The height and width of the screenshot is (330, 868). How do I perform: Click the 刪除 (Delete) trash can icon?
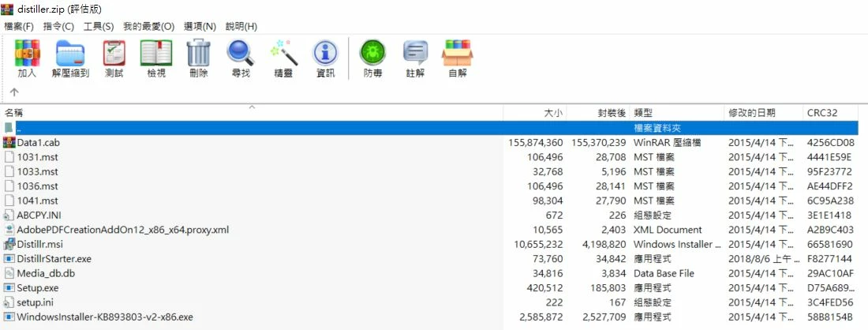click(198, 53)
